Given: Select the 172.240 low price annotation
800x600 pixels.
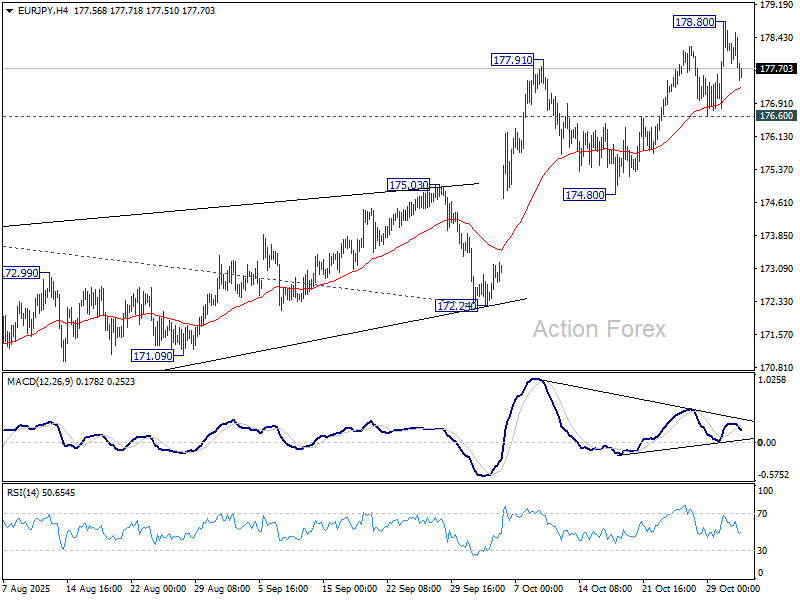Looking at the screenshot, I should point(456,305).
